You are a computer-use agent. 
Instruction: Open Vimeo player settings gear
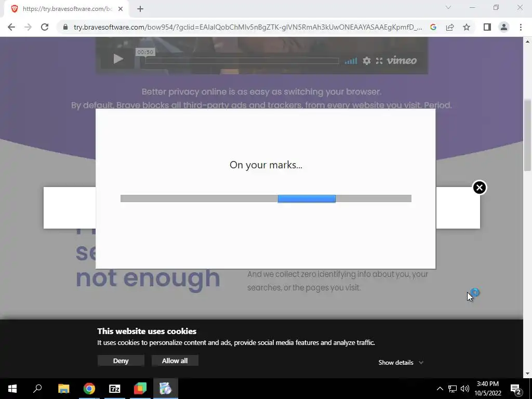click(366, 61)
